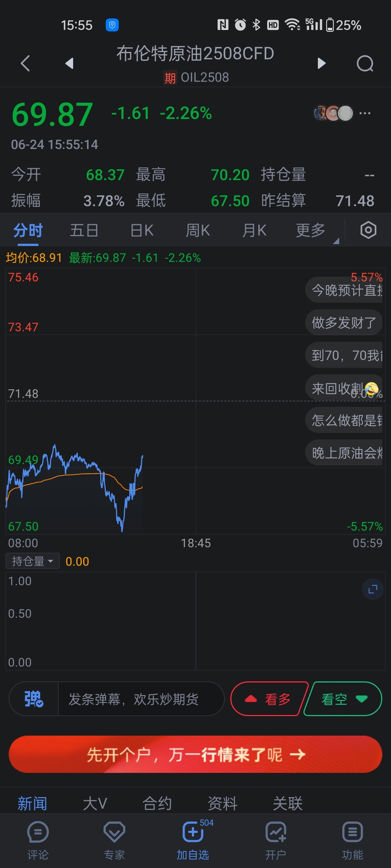
Task: Tap the back arrow in the header
Action: point(25,63)
